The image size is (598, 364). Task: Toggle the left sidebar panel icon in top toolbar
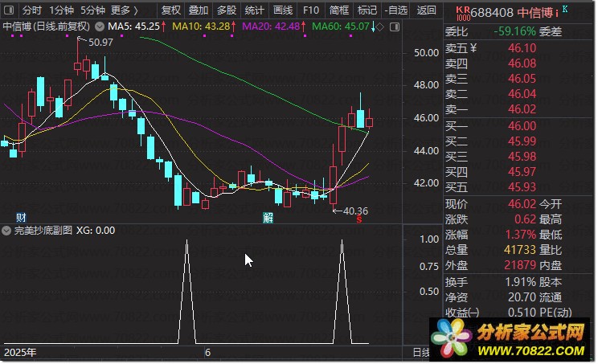8,10
